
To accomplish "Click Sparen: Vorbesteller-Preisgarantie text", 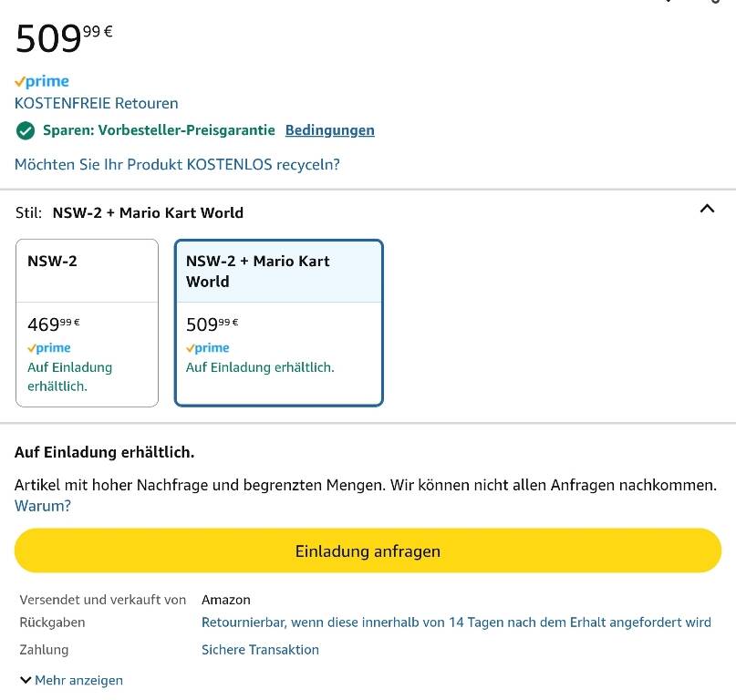I will tap(159, 130).
